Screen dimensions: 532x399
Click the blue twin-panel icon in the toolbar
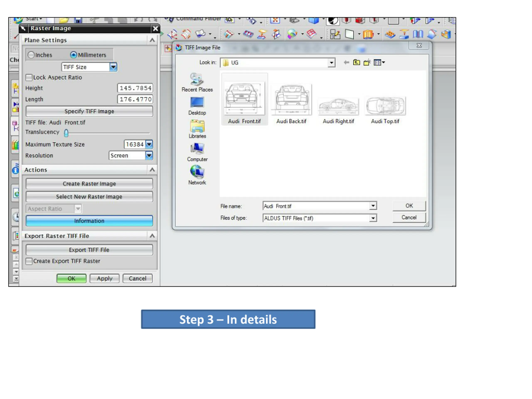[x=418, y=34]
